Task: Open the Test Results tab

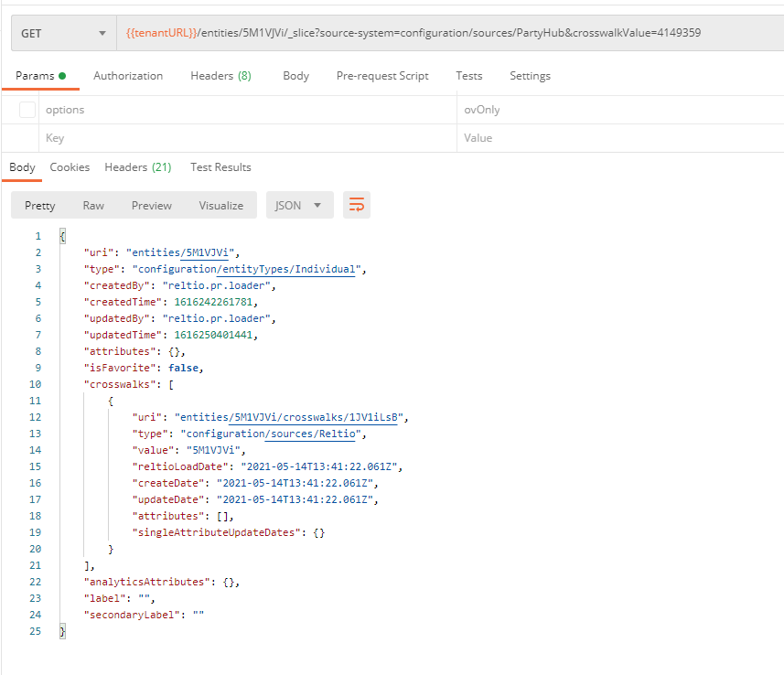Action: [220, 166]
